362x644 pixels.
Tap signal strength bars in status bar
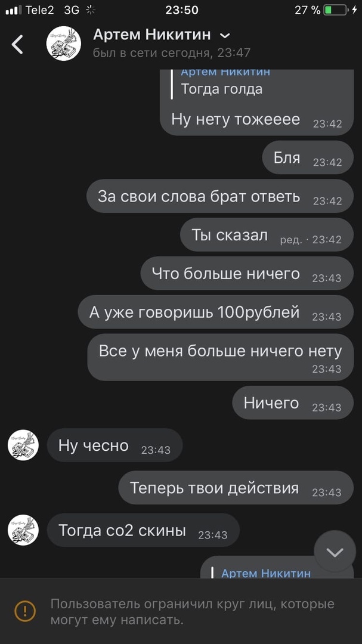click(14, 10)
